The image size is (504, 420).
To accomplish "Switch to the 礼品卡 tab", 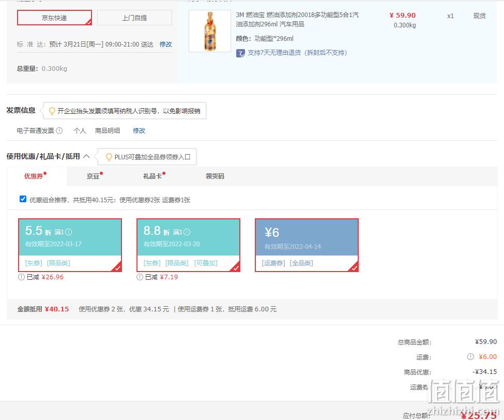I will coord(152,176).
